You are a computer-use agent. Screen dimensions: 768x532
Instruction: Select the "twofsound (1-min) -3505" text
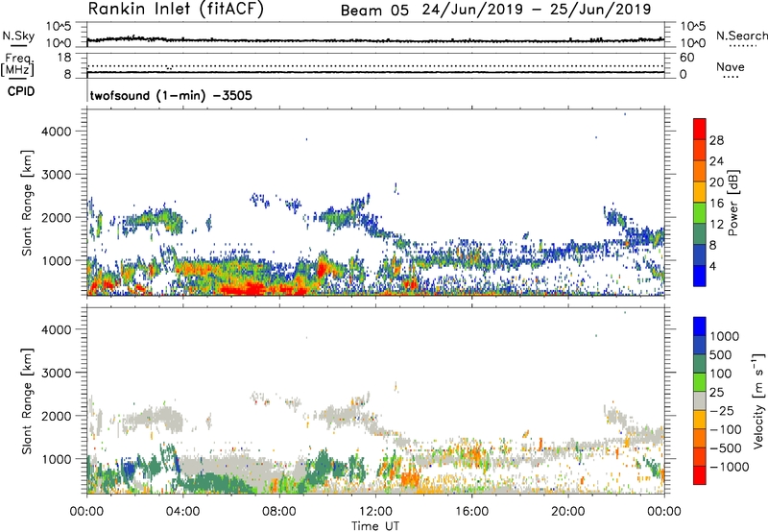pyautogui.click(x=171, y=95)
